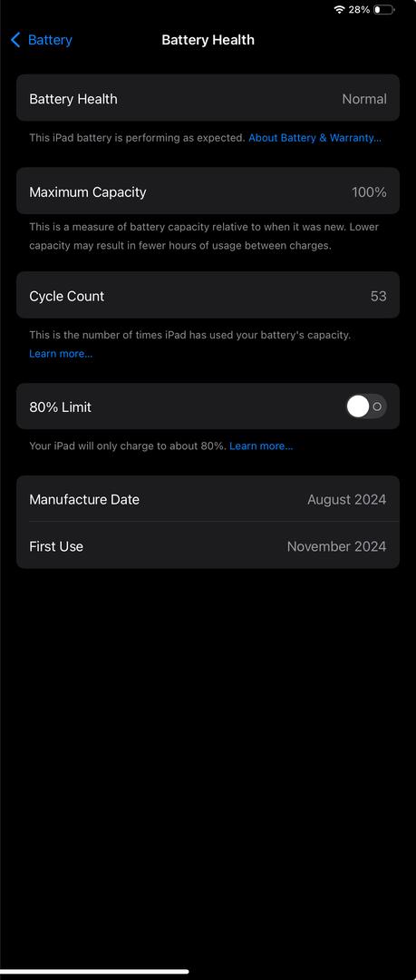This screenshot has width=416, height=980.
Task: Open Learn more under 80% Limit
Action: tap(261, 446)
